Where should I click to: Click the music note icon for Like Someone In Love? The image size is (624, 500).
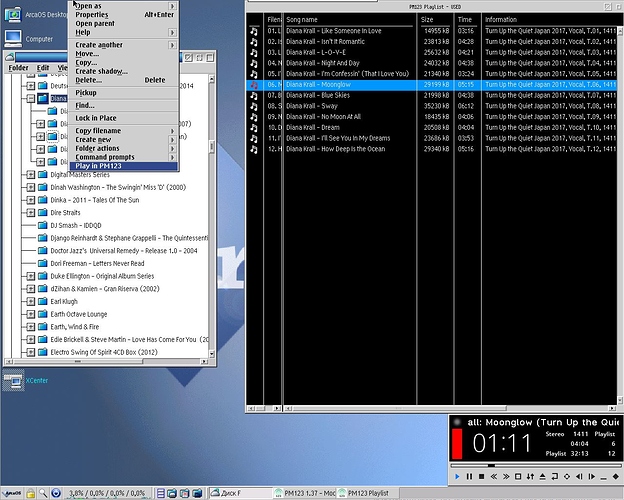click(x=254, y=31)
